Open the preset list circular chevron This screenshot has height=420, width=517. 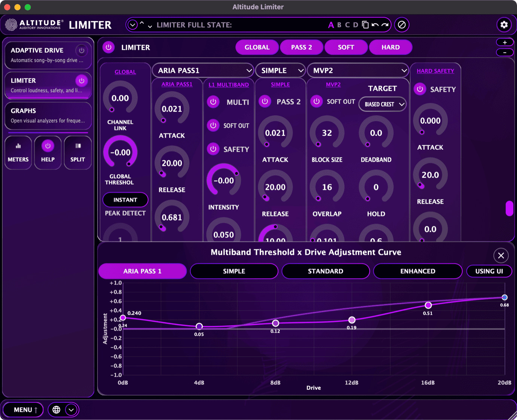(132, 25)
